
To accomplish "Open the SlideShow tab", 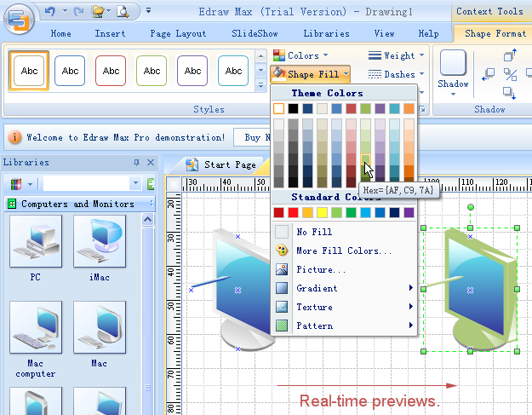I will (x=255, y=33).
